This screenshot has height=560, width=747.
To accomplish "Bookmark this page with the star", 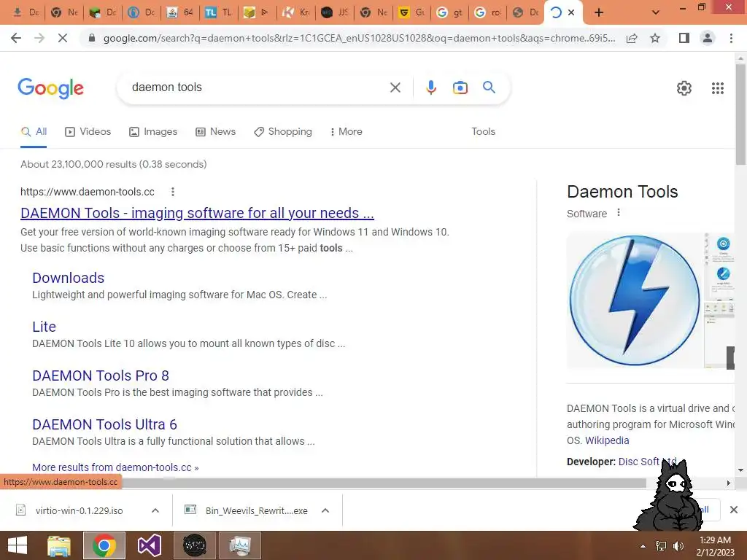I will pos(655,38).
